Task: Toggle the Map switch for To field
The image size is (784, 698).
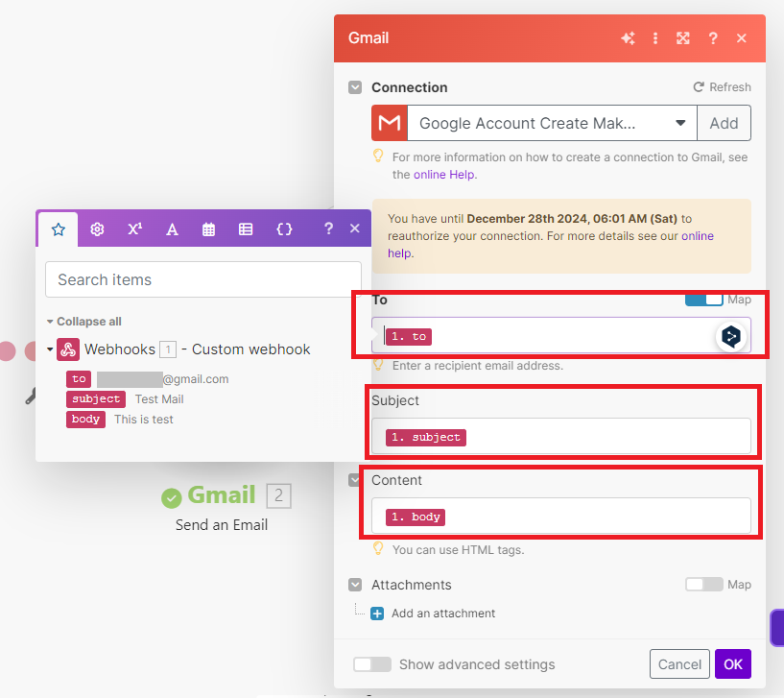Action: tap(704, 300)
